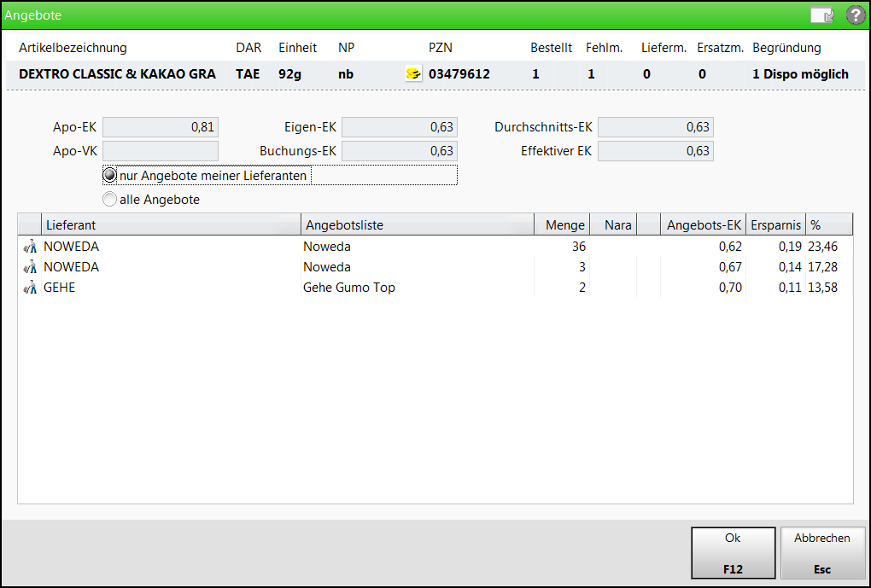Sort by the Angebotsliste column header
This screenshot has width=871, height=588.
pyautogui.click(x=418, y=224)
